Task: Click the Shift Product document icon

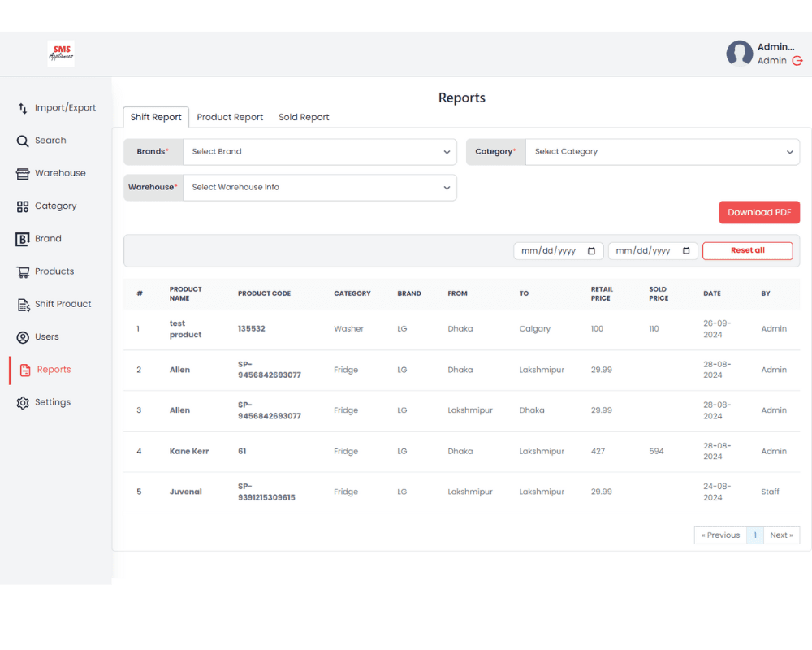Action: click(24, 305)
